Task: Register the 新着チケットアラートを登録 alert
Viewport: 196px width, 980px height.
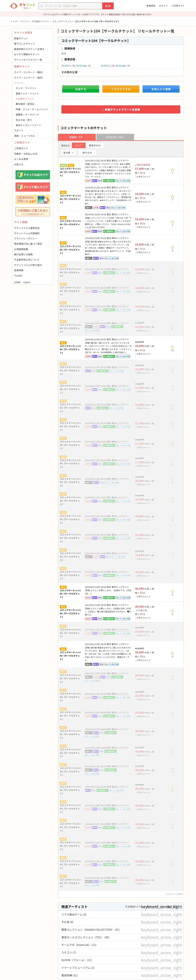Action: (x=121, y=110)
